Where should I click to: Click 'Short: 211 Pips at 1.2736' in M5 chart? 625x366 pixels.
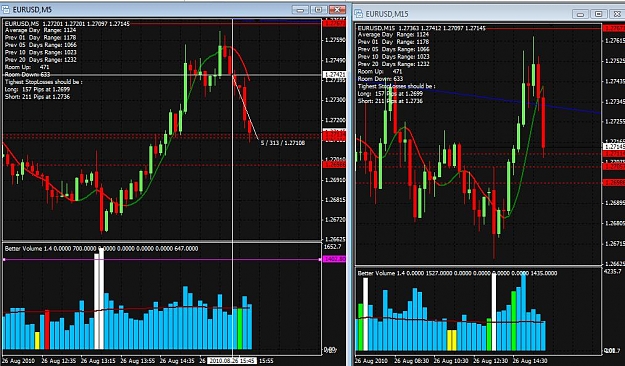[x=37, y=96]
